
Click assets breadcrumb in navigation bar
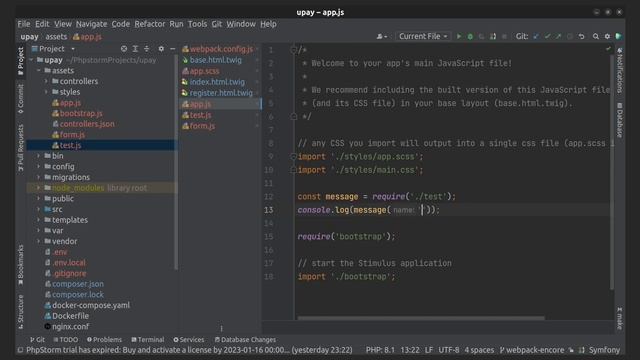pos(56,37)
